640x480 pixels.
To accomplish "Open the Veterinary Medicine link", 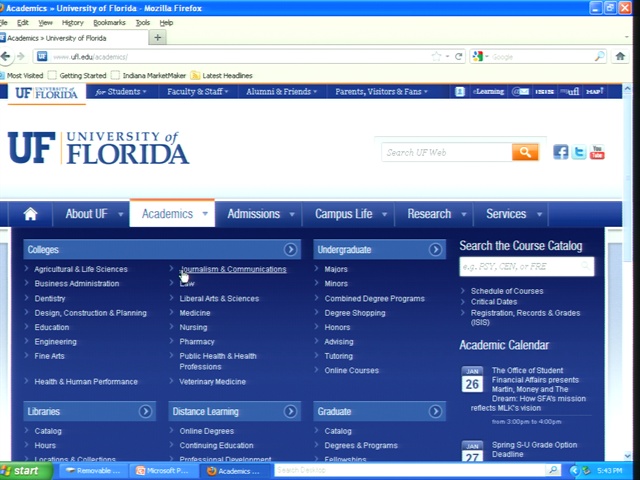I will (x=213, y=382).
